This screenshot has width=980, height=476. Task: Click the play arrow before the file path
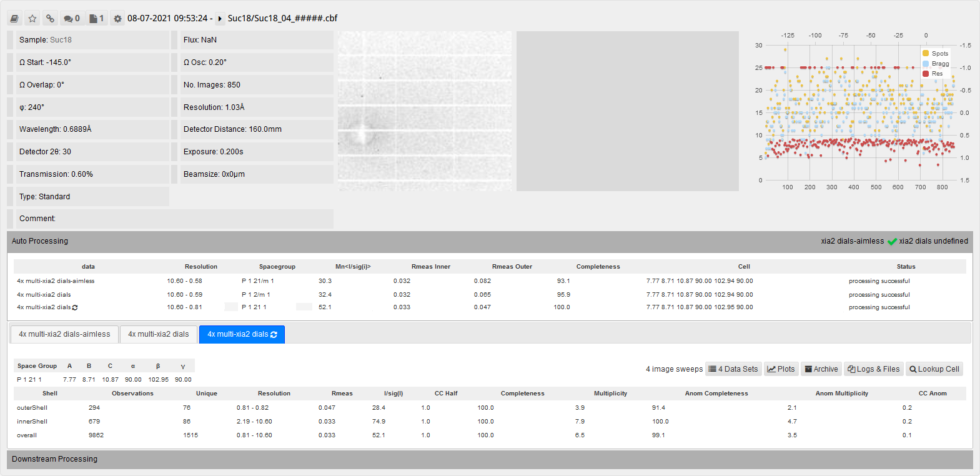click(x=220, y=19)
